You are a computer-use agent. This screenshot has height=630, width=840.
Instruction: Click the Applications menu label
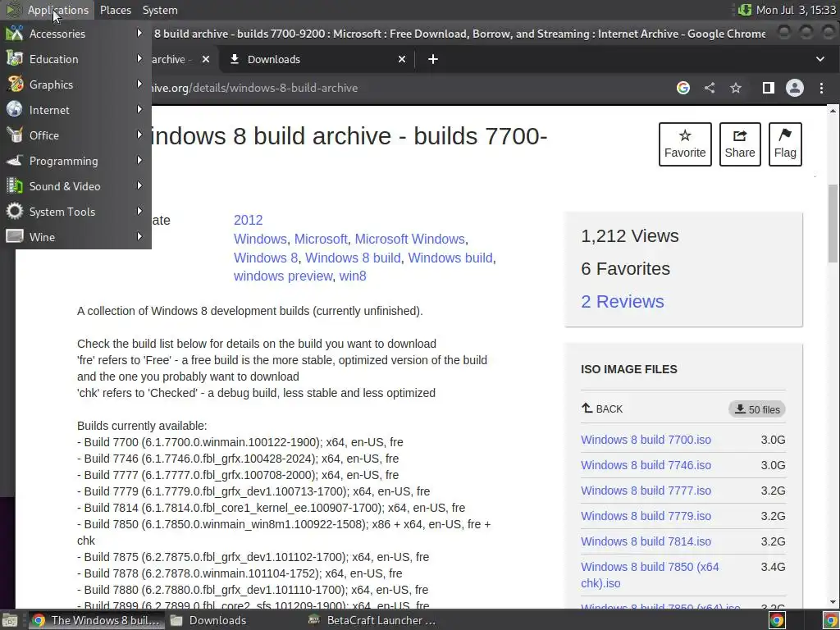pos(58,10)
